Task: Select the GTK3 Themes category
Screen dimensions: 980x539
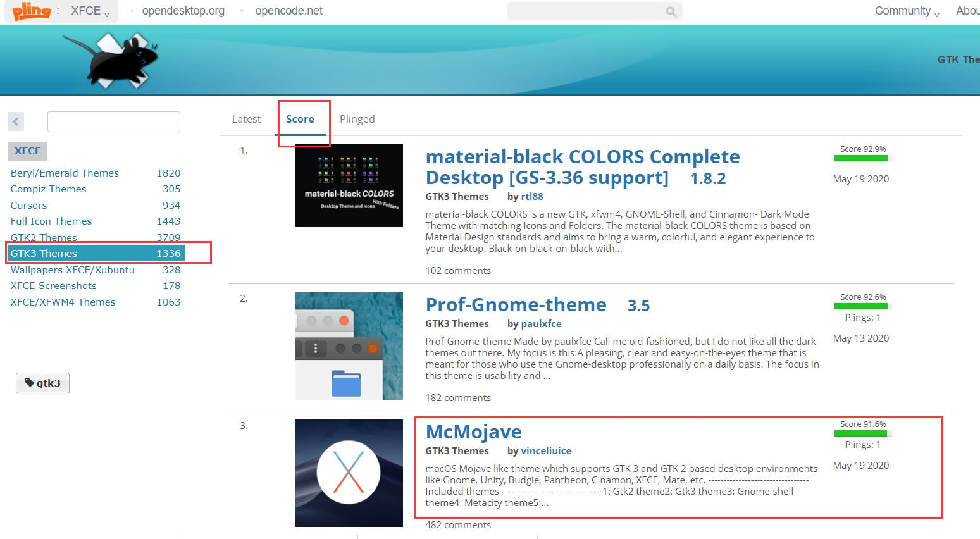Action: pos(44,253)
